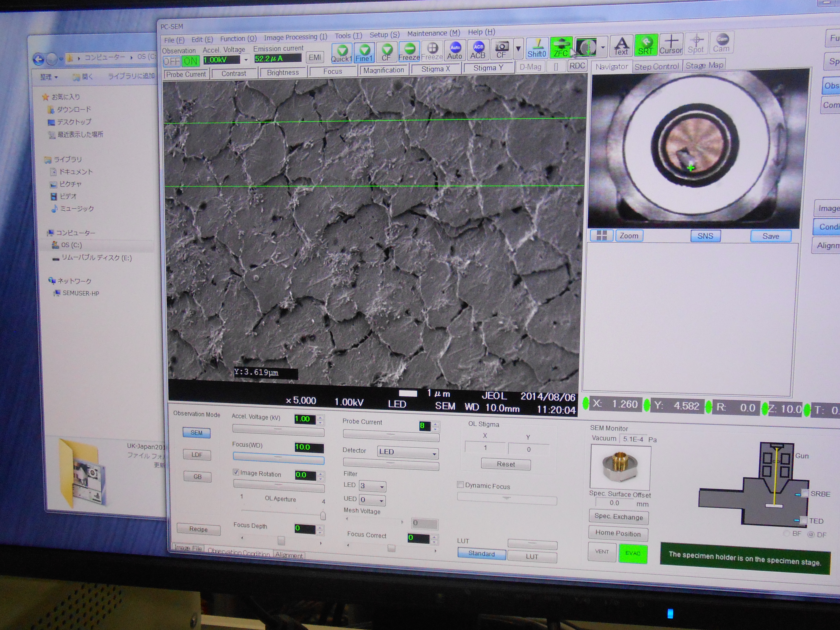This screenshot has height=630, width=840.
Task: Click the ACB contrast brightness icon
Action: [x=478, y=50]
